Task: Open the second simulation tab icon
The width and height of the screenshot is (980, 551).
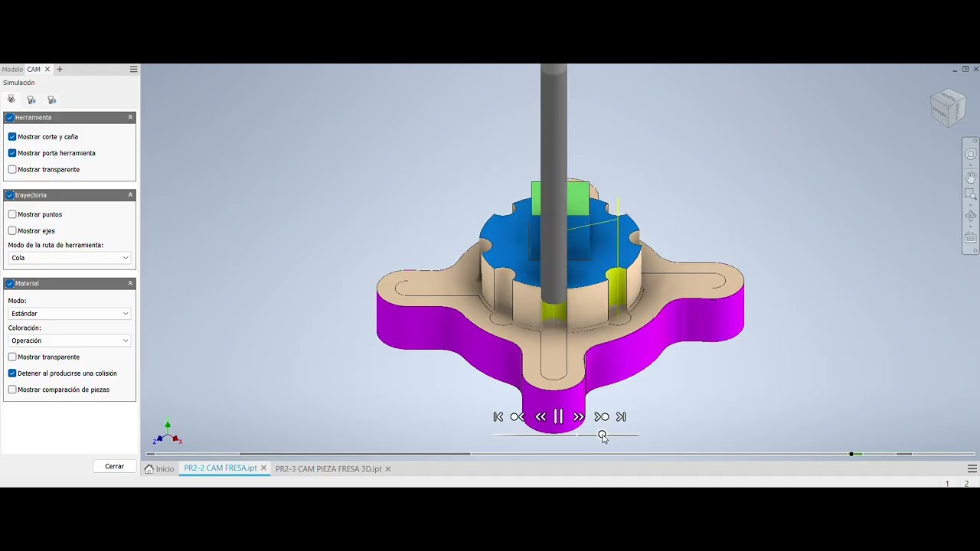Action: point(31,99)
